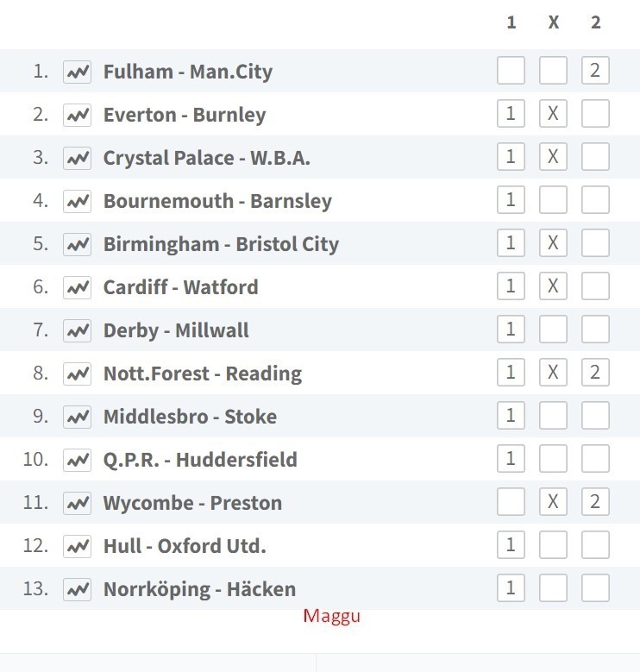Open statistics icon for Hull - Oxford Utd.
The height and width of the screenshot is (672, 640).
point(77,546)
